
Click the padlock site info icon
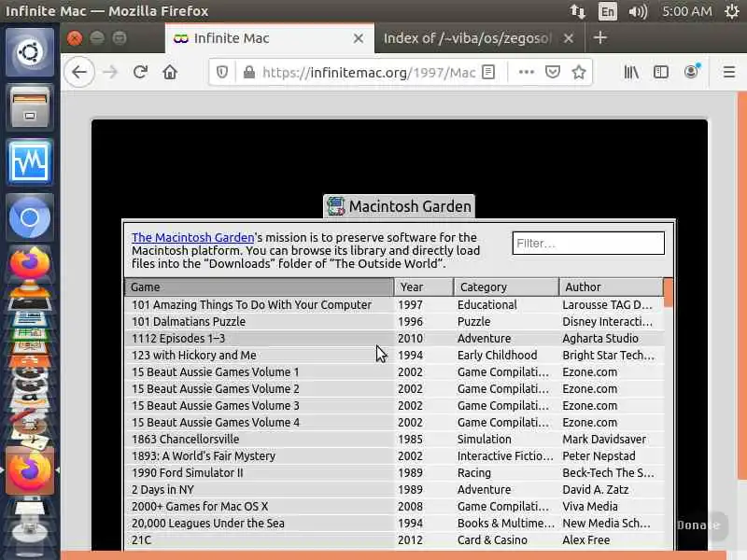[248, 73]
